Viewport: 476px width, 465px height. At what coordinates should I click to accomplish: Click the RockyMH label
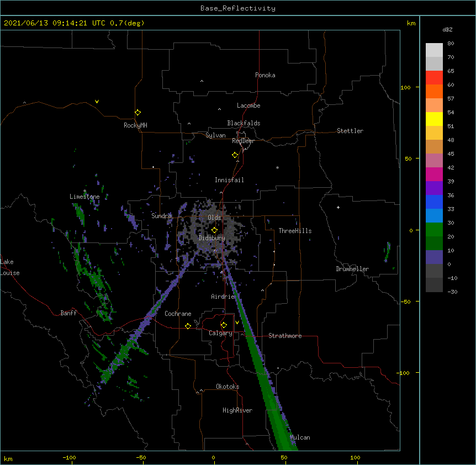(135, 125)
